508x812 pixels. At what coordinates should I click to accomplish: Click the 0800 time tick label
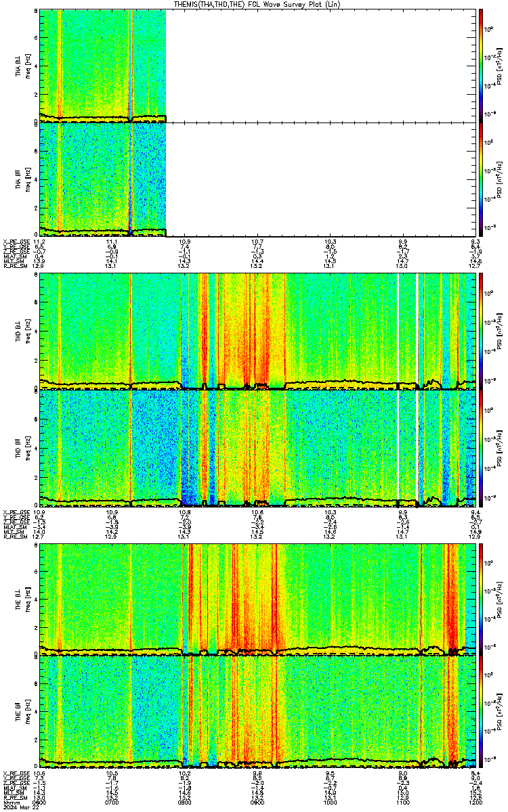coord(184,802)
